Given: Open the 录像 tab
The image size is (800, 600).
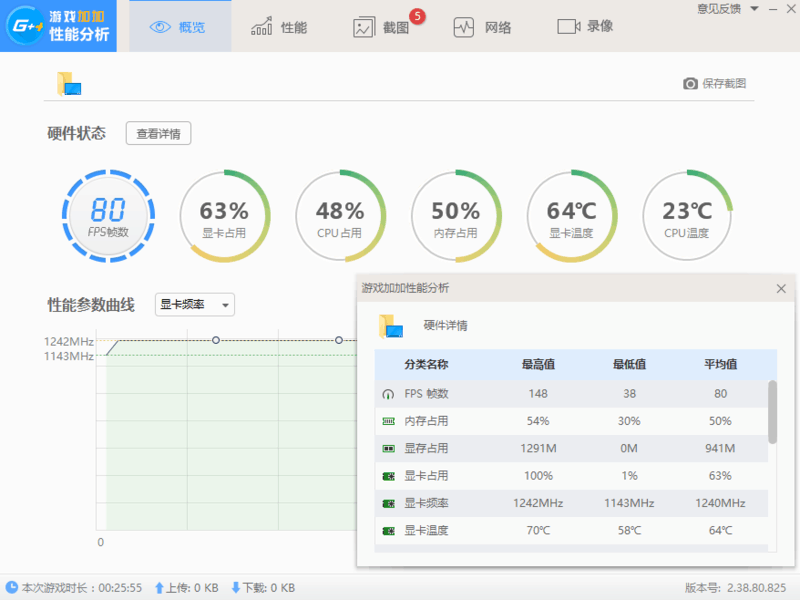Looking at the screenshot, I should click(x=586, y=27).
